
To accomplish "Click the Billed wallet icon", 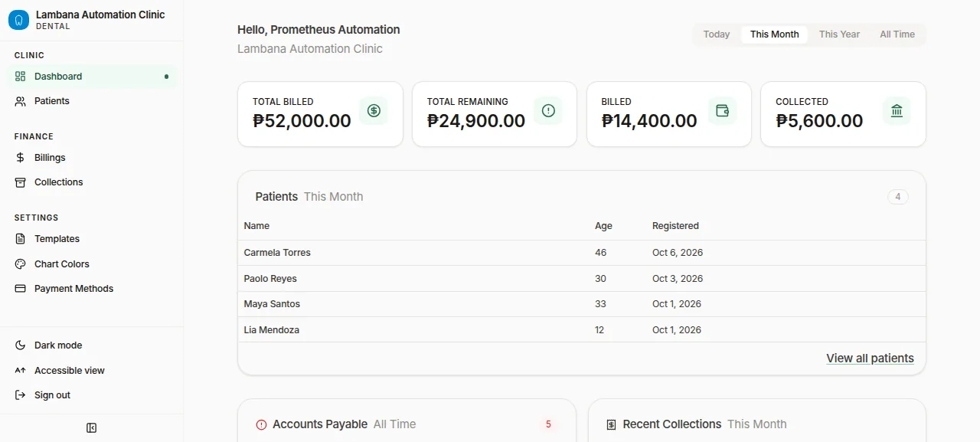I will [x=722, y=110].
